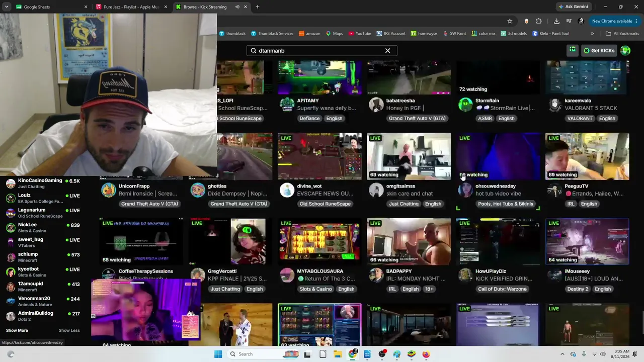Open babatreesha channel avatar
Screen dimensions: 644x362
(376, 105)
